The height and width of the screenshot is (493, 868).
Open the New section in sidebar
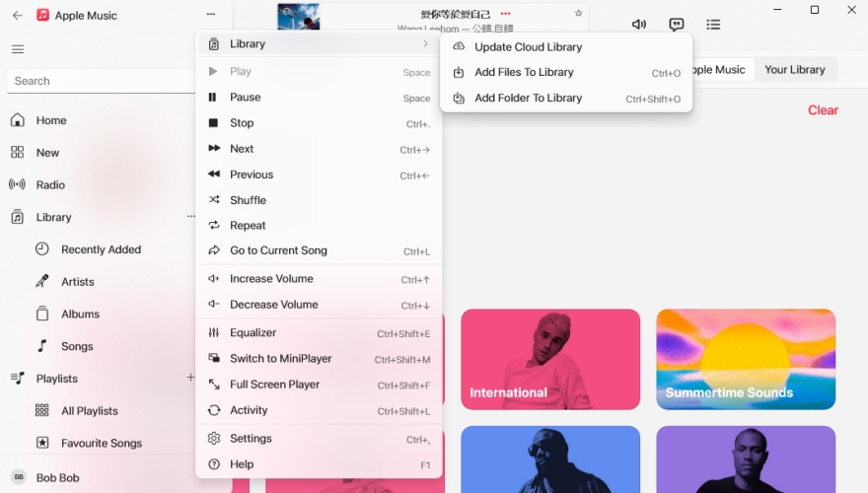(47, 152)
